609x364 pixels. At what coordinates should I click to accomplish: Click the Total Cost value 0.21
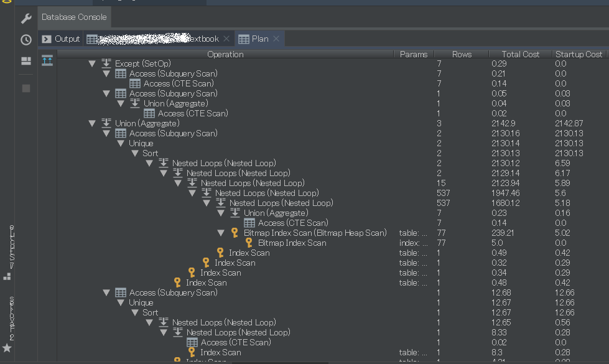click(498, 74)
